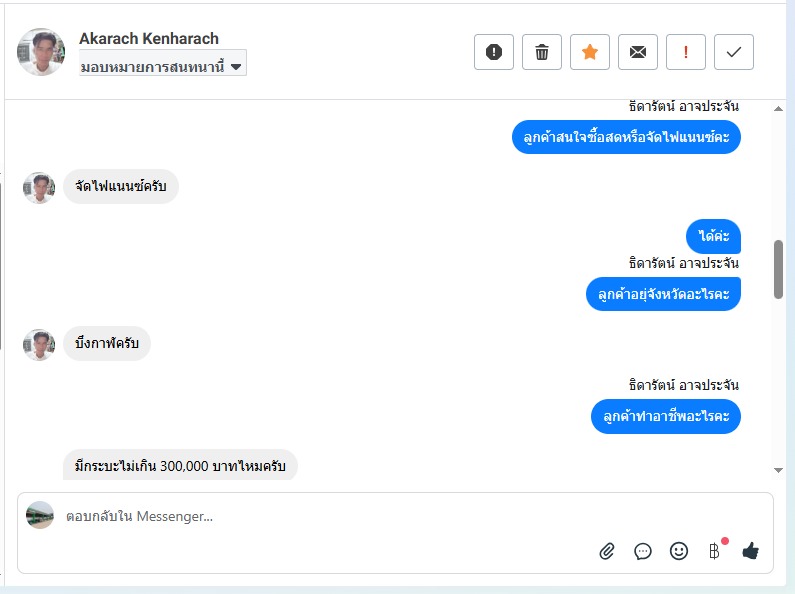Viewport: 795px width, 594px height.
Task: Open Akarach Kenharach's header profile picture
Action: click(x=41, y=52)
